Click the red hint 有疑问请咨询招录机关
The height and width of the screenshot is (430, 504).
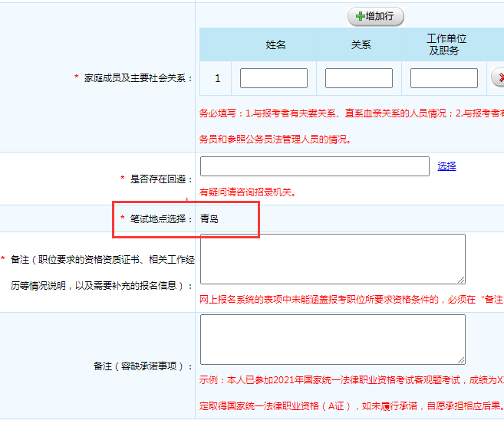point(247,192)
